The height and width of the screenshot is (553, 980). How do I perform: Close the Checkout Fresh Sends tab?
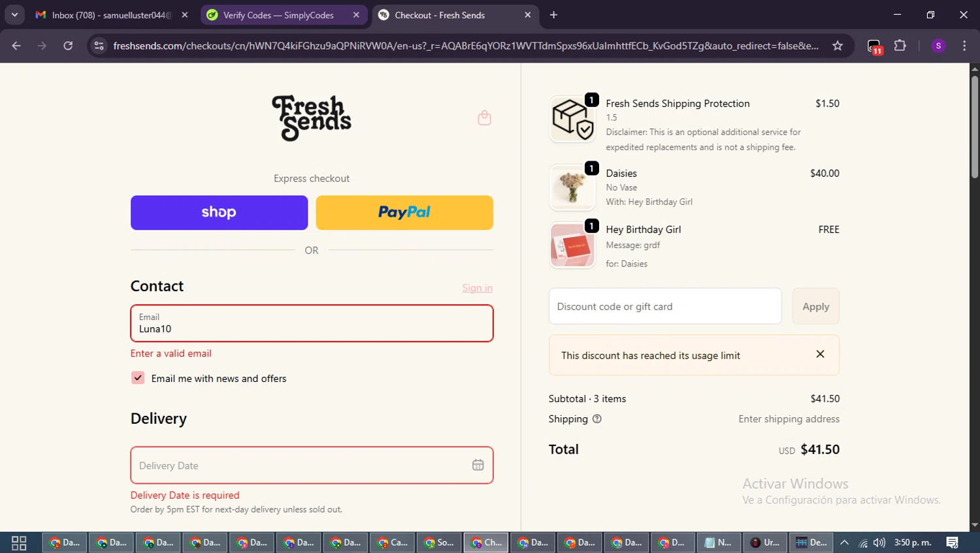click(x=527, y=15)
